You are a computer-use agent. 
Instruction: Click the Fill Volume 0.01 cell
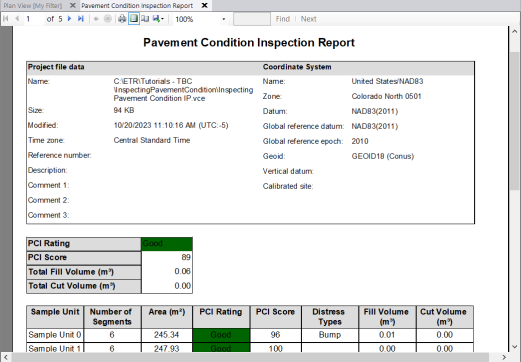(387, 335)
